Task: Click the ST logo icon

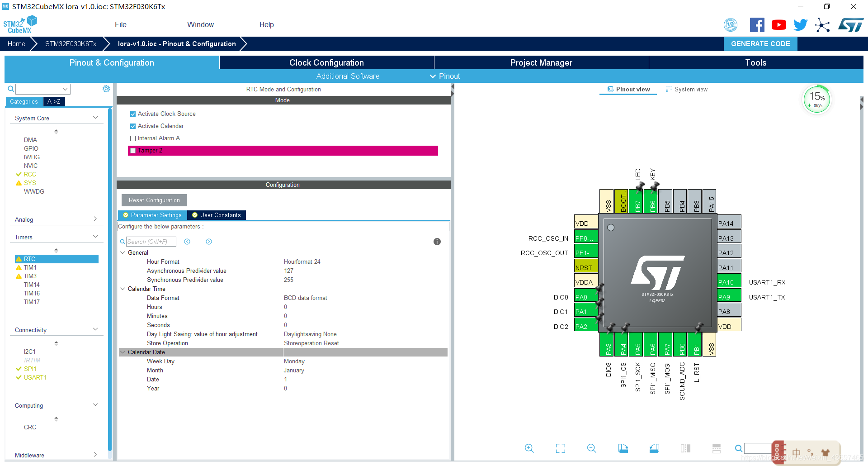Action: [x=851, y=25]
